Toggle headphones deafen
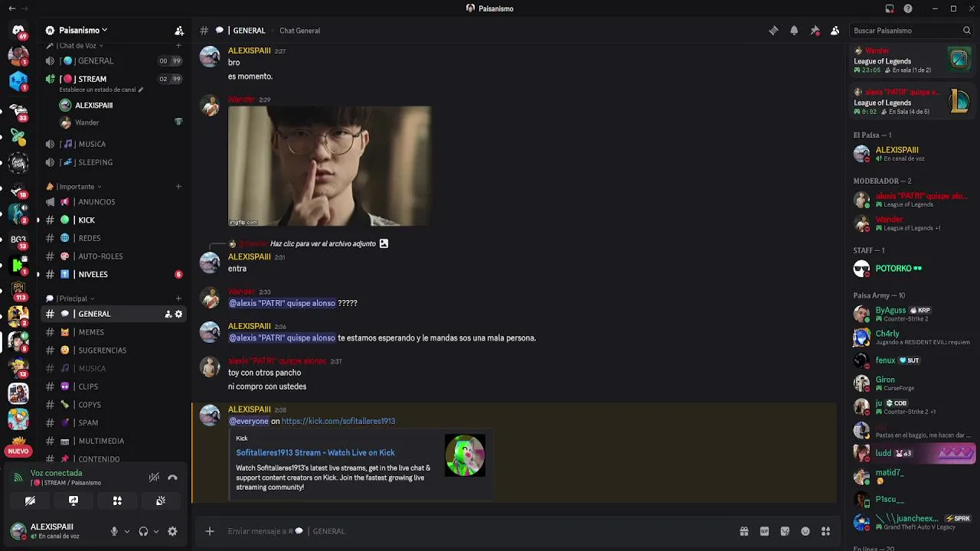980x551 pixels. pyautogui.click(x=143, y=531)
